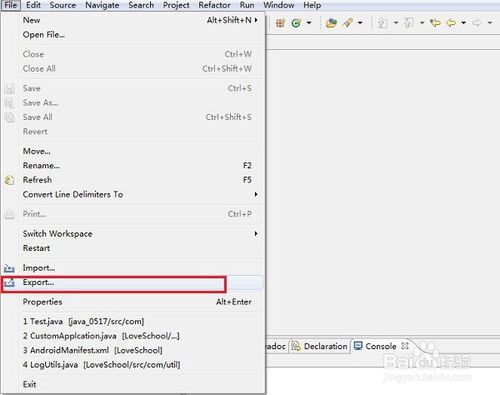Screen dimensions: 500x395
Task: Click the Forward navigation arrow icon
Action: pos(477,23)
